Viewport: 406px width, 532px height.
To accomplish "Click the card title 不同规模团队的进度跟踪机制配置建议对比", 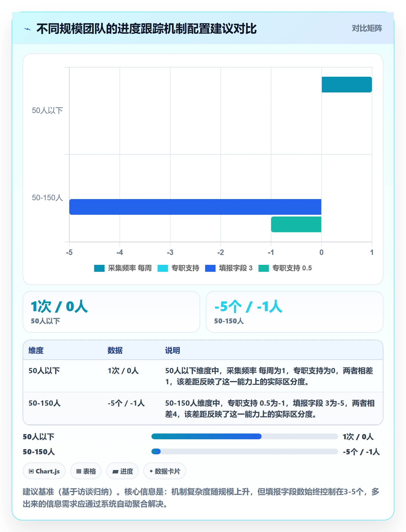I will [146, 29].
